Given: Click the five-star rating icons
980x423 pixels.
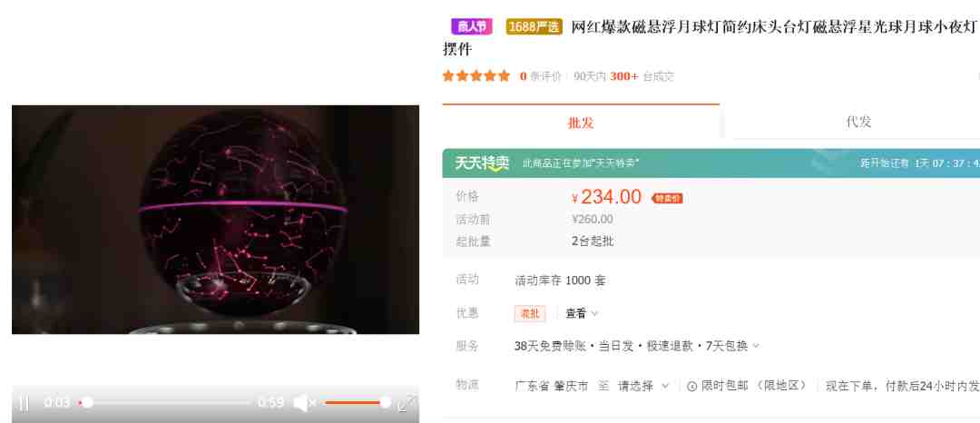Looking at the screenshot, I should coord(476,76).
